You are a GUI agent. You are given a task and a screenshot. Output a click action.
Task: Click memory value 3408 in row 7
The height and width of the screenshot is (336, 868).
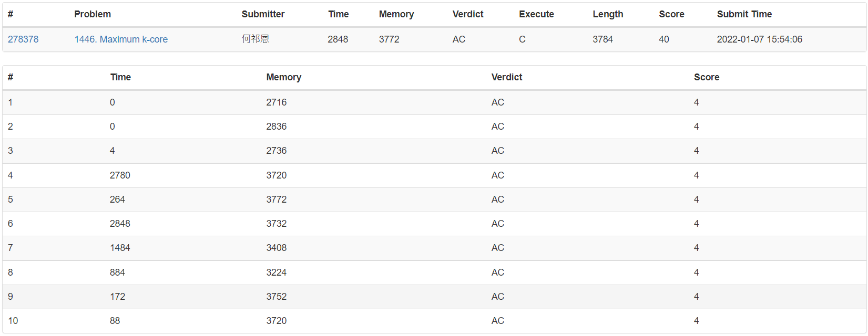276,248
